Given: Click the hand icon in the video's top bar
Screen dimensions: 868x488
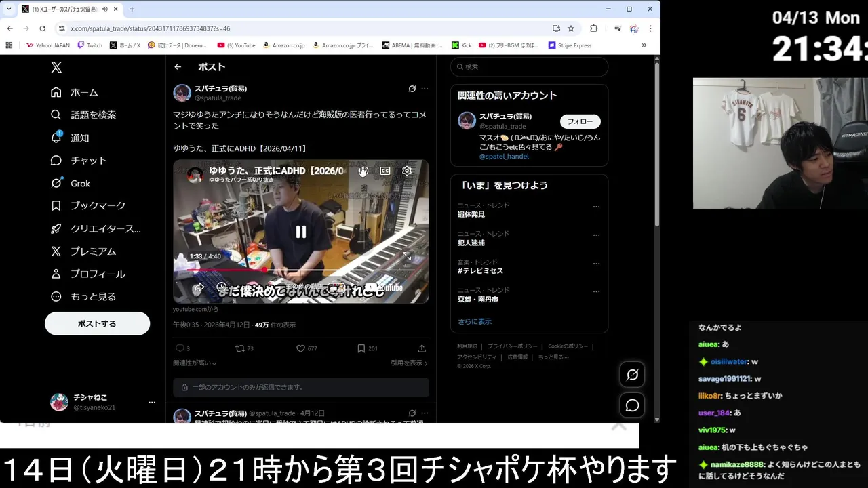Looking at the screenshot, I should coord(363,171).
